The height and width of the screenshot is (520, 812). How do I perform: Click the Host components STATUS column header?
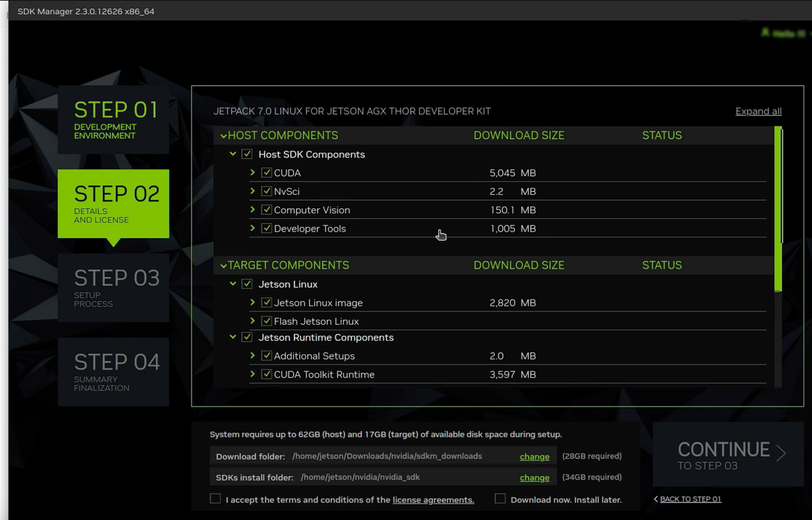pos(662,135)
